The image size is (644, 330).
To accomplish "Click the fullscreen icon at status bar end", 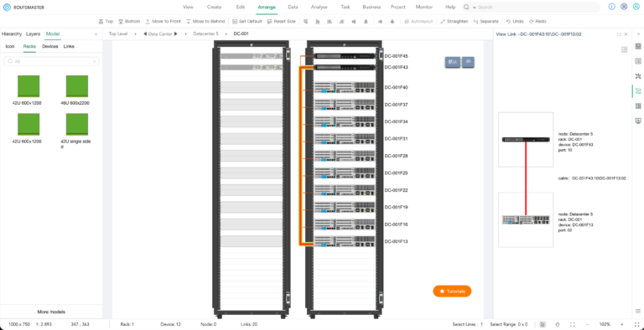I will [637, 324].
